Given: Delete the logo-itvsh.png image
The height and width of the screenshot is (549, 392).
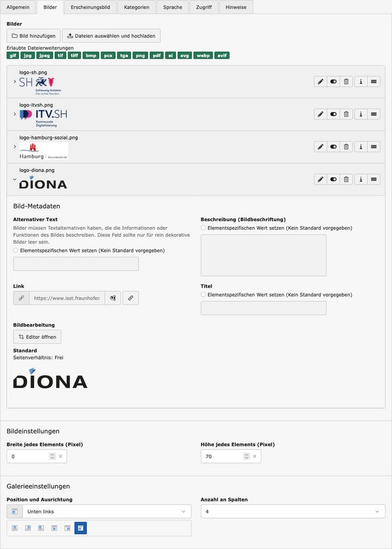Looking at the screenshot, I should tap(346, 114).
